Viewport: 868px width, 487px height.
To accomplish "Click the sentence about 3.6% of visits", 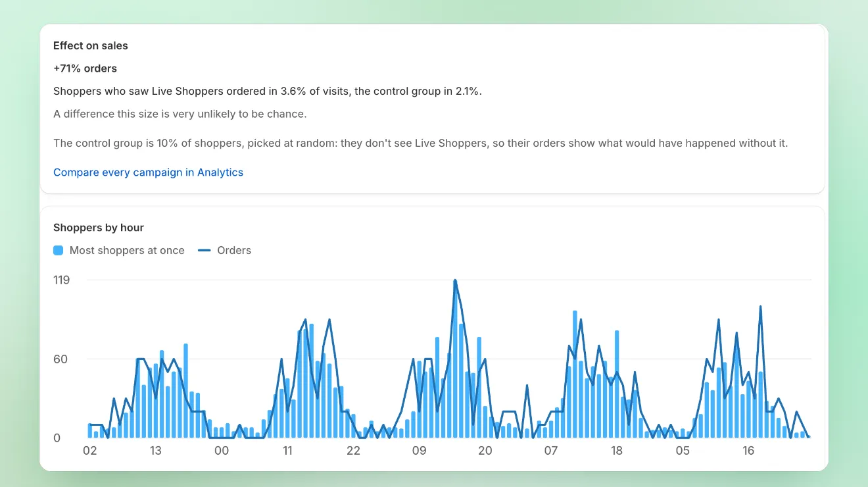I will pos(268,91).
